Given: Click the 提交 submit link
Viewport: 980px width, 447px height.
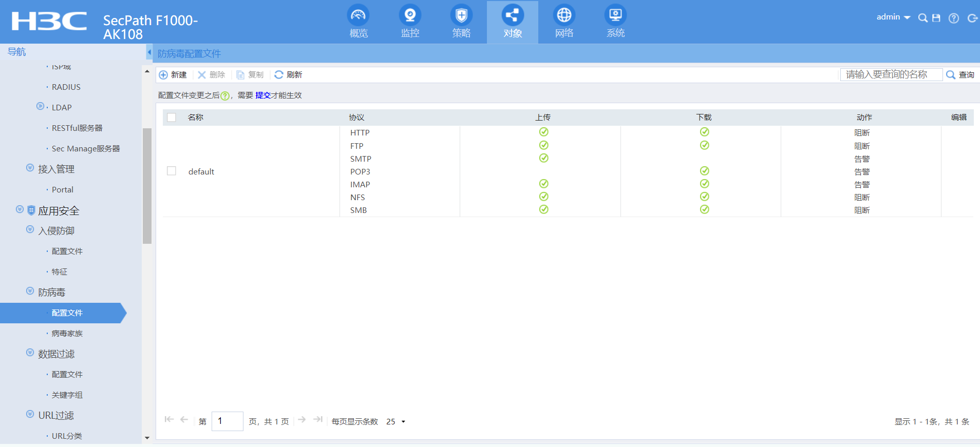Looking at the screenshot, I should click(x=263, y=95).
